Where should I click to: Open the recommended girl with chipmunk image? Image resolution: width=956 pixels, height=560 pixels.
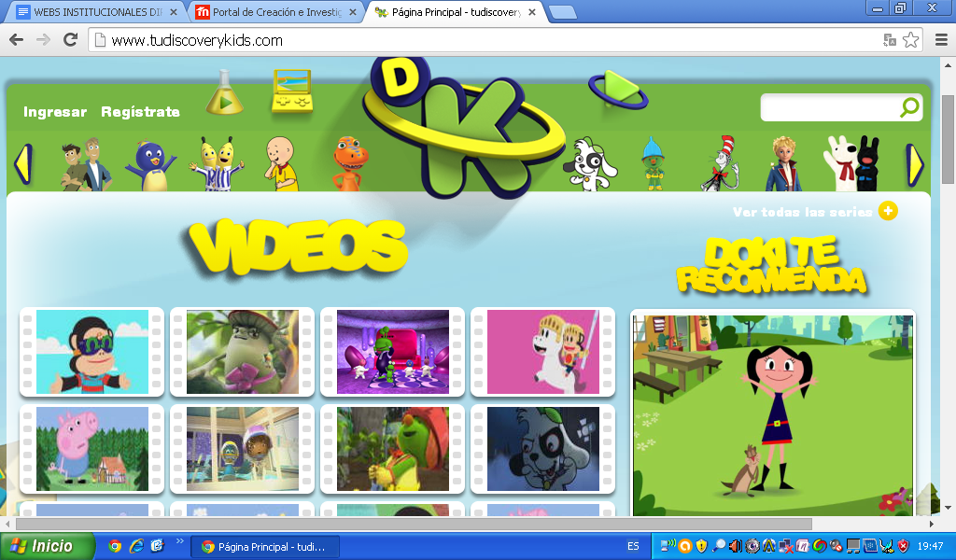(772, 414)
